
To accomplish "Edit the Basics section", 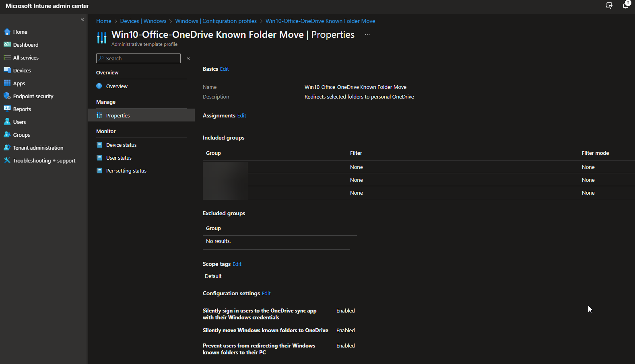I will pos(225,69).
